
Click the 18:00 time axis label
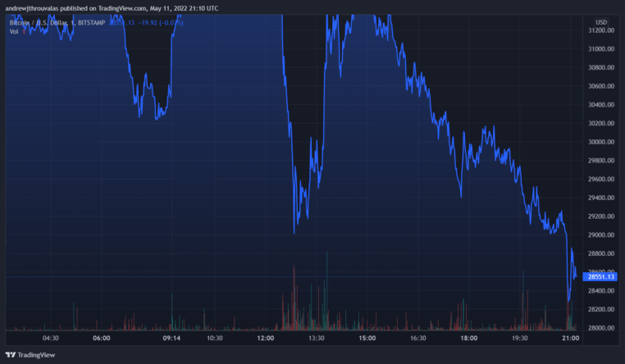pyautogui.click(x=469, y=338)
